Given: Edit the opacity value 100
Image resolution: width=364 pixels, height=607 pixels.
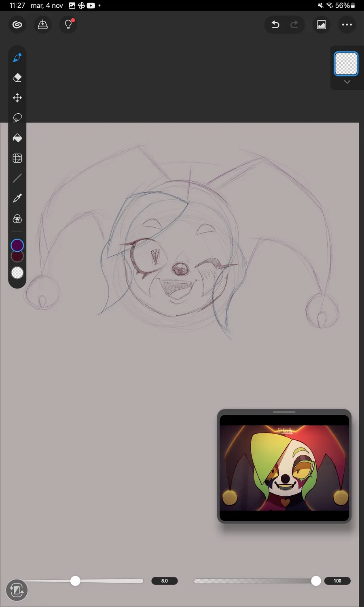Looking at the screenshot, I should [x=337, y=581].
